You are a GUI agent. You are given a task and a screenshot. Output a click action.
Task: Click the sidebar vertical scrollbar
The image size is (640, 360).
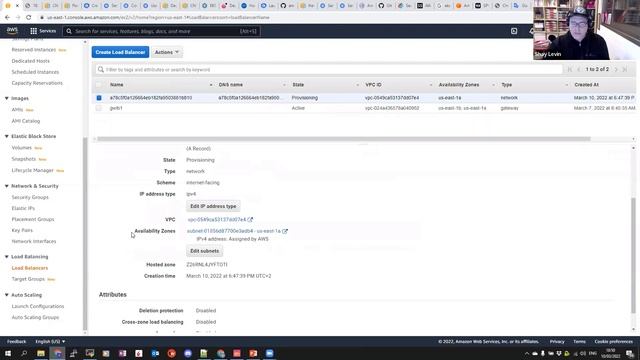tap(85, 233)
